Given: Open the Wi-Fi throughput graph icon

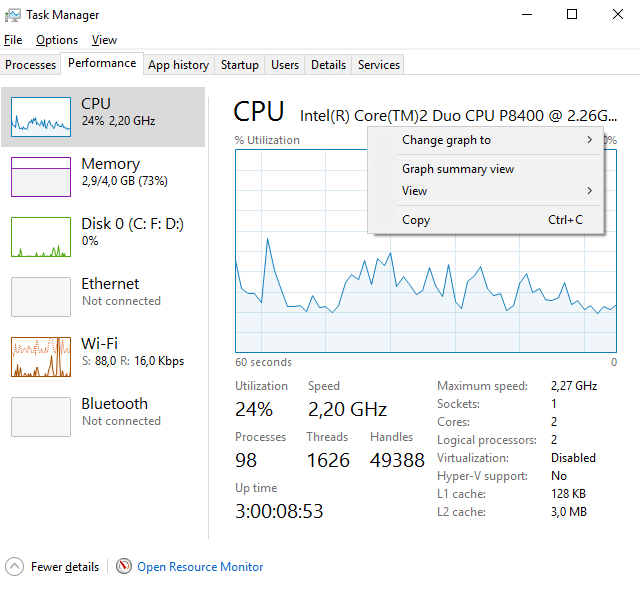Looking at the screenshot, I should 41,357.
